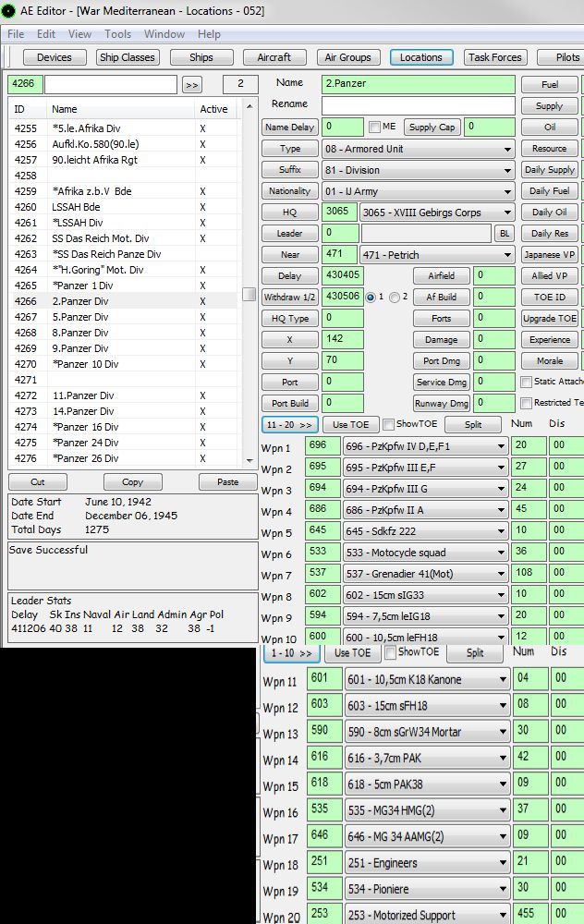Switch to the Ships section

[x=201, y=57]
